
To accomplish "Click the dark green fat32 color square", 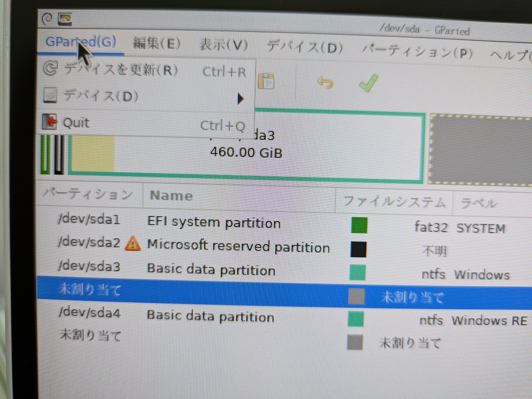I will (359, 225).
